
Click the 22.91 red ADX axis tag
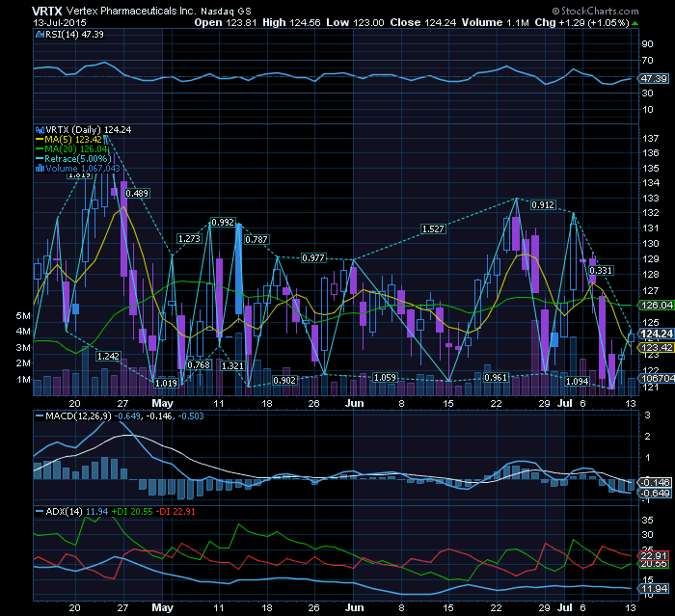tap(654, 555)
